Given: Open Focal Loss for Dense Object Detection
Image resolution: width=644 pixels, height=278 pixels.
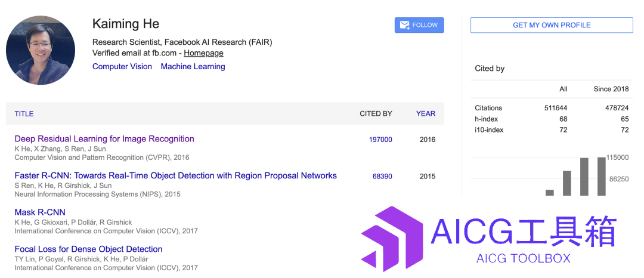Looking at the screenshot, I should click(88, 249).
